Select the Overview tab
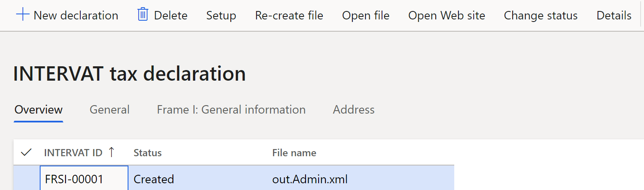This screenshot has height=190, width=644. click(38, 110)
